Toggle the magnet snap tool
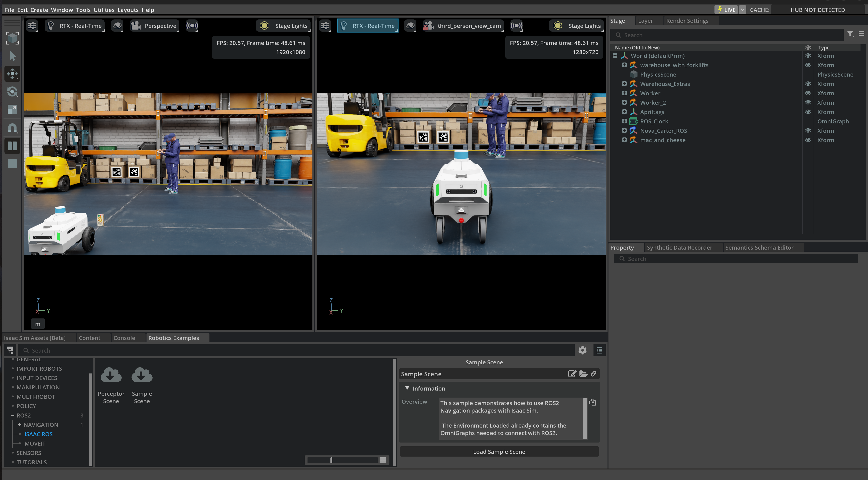868x480 pixels. 12,128
